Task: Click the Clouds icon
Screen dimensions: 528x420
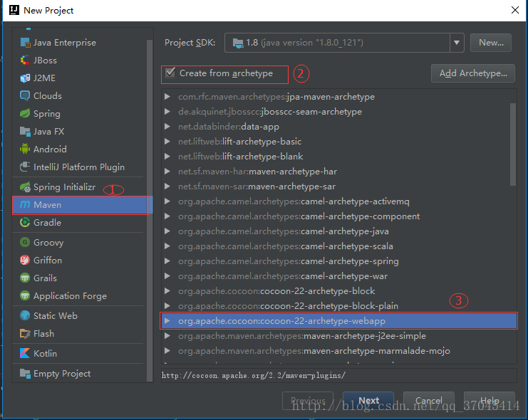Action: coord(25,95)
